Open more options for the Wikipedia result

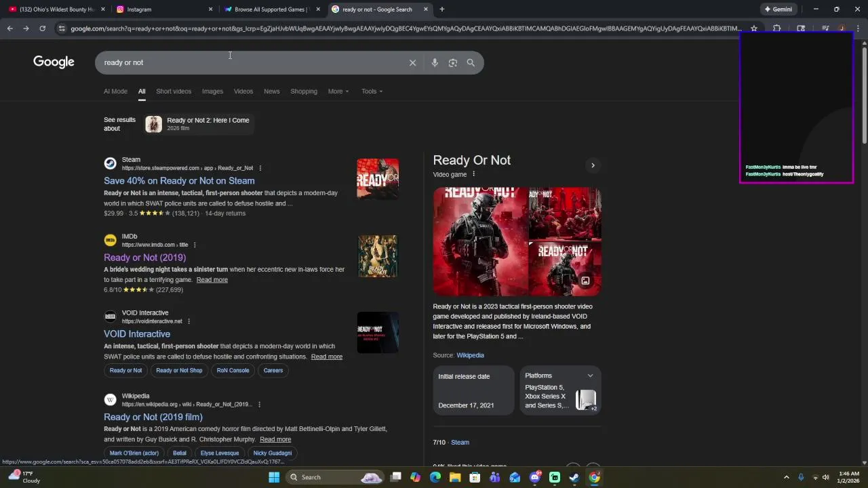click(x=258, y=405)
